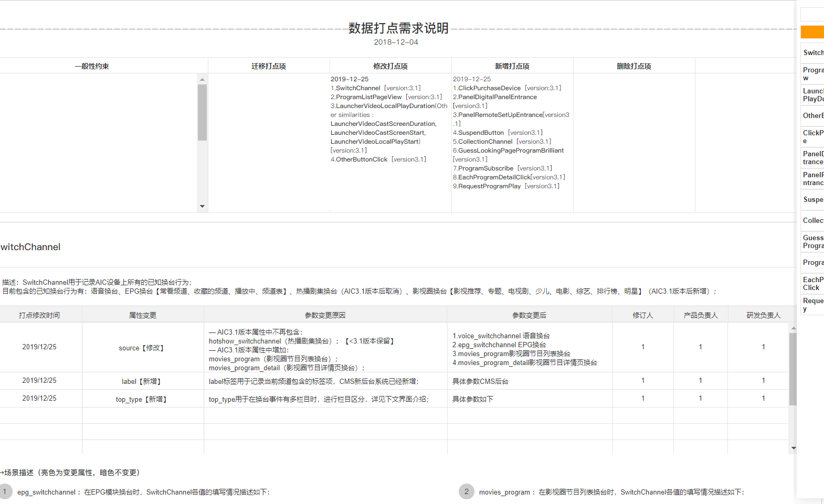Click the "LauncherVideoCastScreenStart," line
The height and width of the screenshot is (504, 824).
tap(378, 133)
